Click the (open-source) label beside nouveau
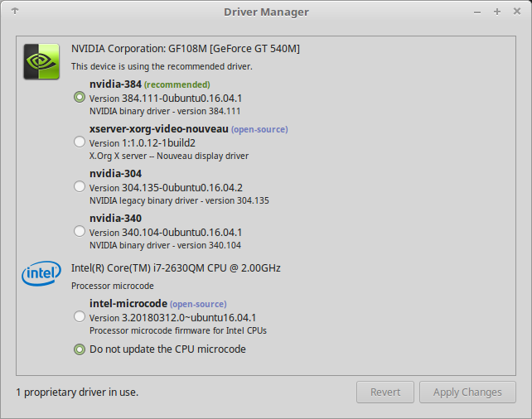532x419 pixels. click(x=259, y=129)
